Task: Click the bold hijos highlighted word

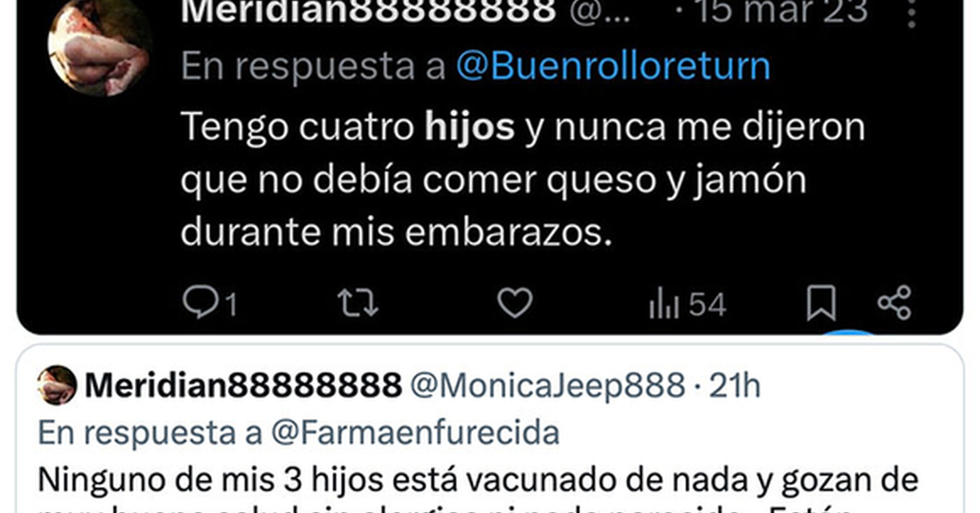Action: tap(470, 128)
